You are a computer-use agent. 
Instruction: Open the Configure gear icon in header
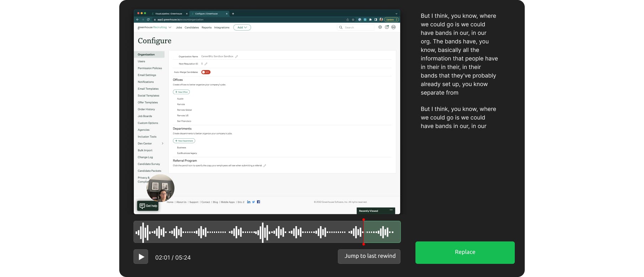tap(380, 27)
